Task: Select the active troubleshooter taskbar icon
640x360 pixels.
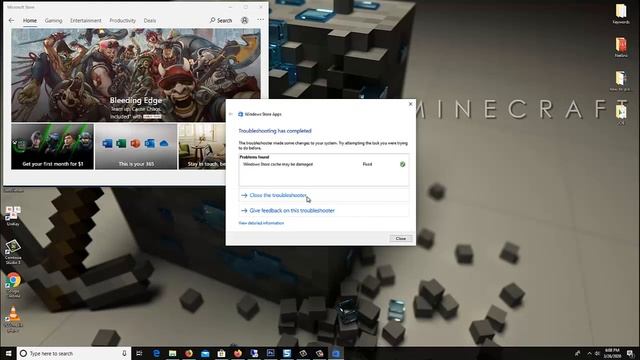Action: [336, 353]
